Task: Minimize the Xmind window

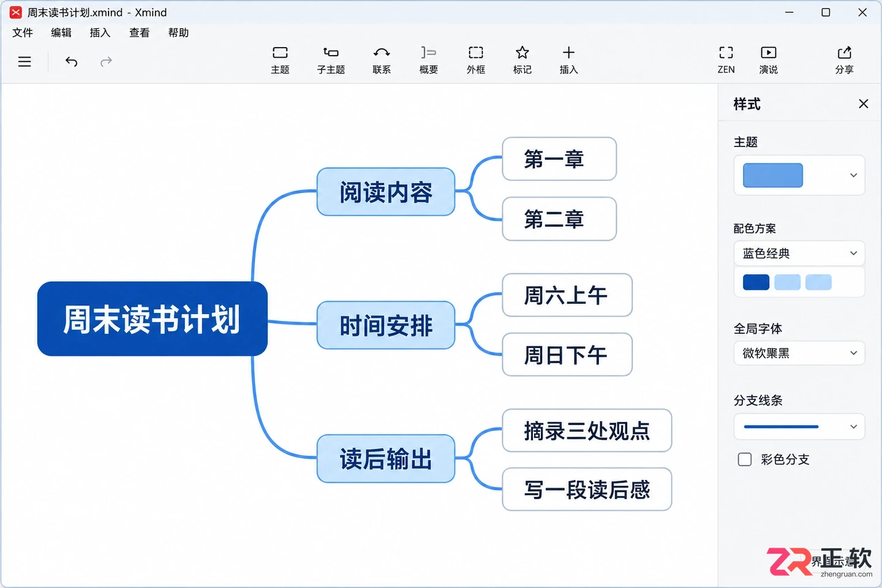Action: (x=790, y=12)
